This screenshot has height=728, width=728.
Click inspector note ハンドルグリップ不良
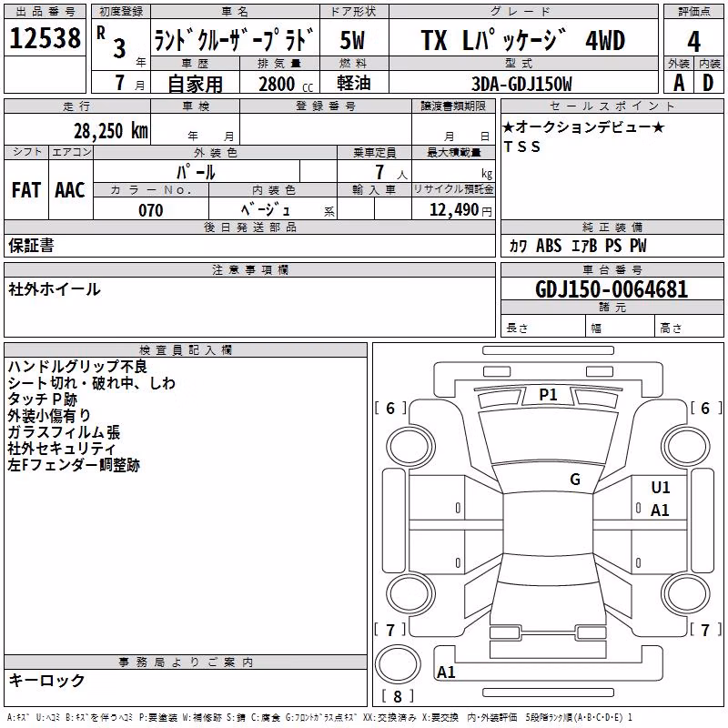77,367
